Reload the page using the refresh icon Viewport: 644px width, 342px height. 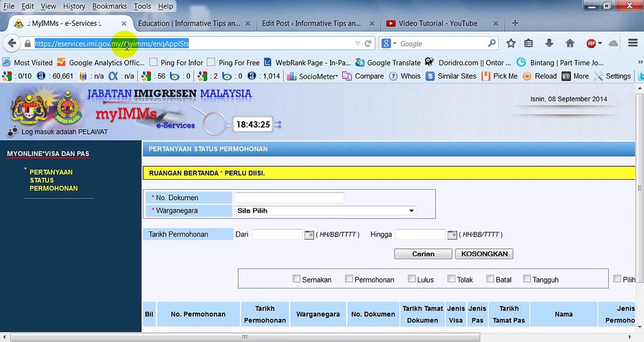368,43
